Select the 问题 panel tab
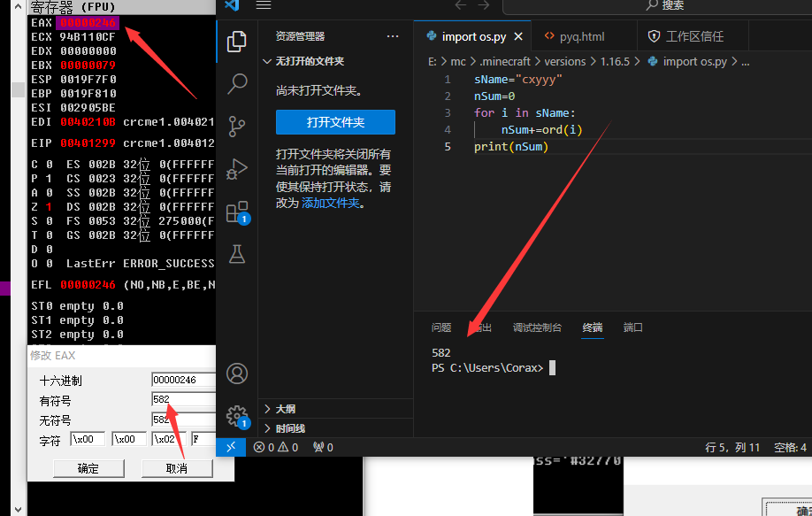Image resolution: width=812 pixels, height=516 pixels. coord(440,327)
